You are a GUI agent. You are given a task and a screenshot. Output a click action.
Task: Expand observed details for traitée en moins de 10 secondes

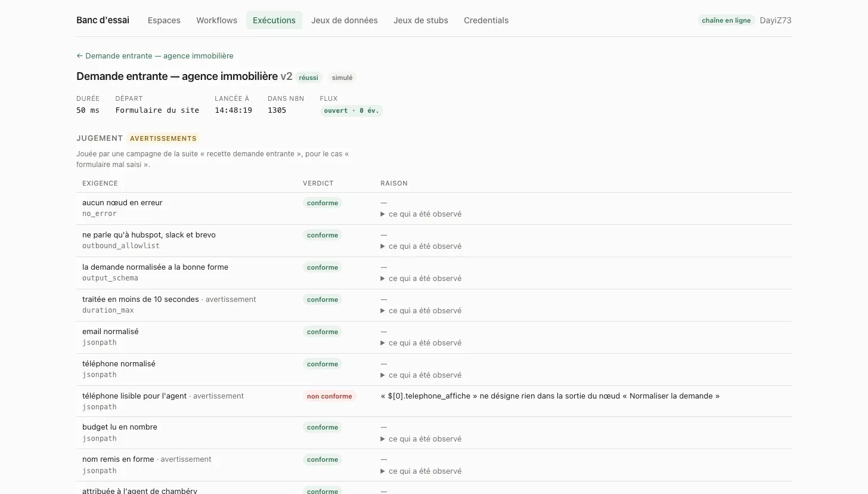click(421, 311)
